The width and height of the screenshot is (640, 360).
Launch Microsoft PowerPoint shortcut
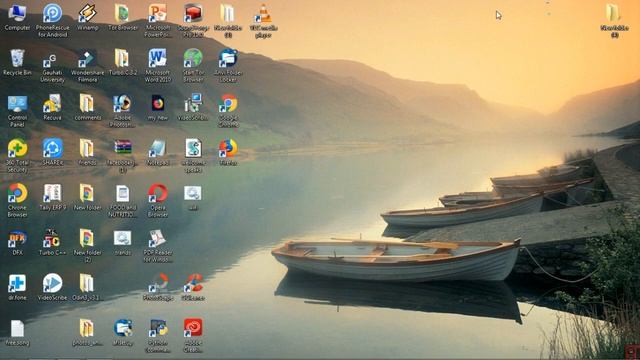click(x=158, y=20)
